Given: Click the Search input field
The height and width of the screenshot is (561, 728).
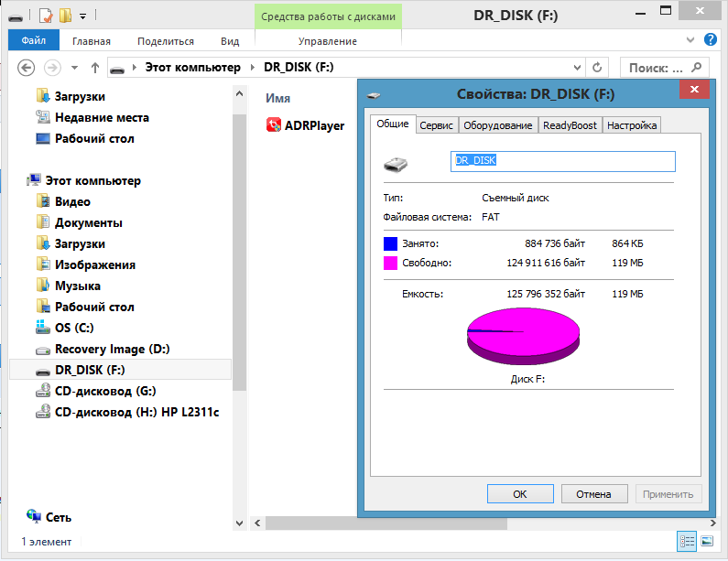Looking at the screenshot, I should pos(665,68).
